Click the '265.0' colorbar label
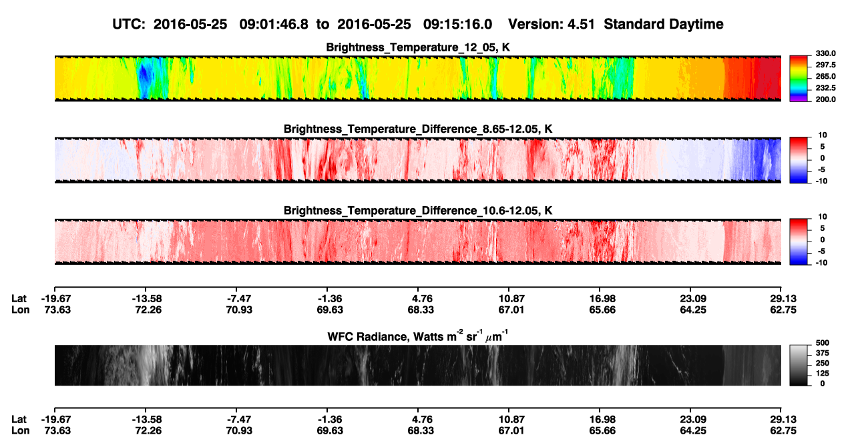 [825, 77]
